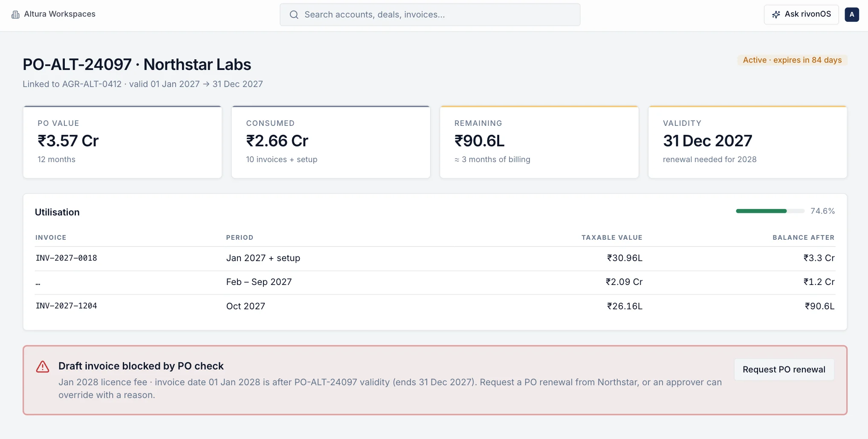Select the PO VALUE ₹3.57 Cr card
868x439 pixels.
tap(122, 142)
